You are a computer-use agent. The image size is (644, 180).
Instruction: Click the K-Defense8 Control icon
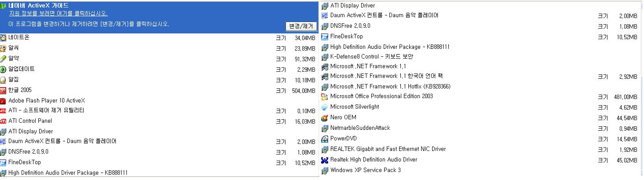[325, 57]
